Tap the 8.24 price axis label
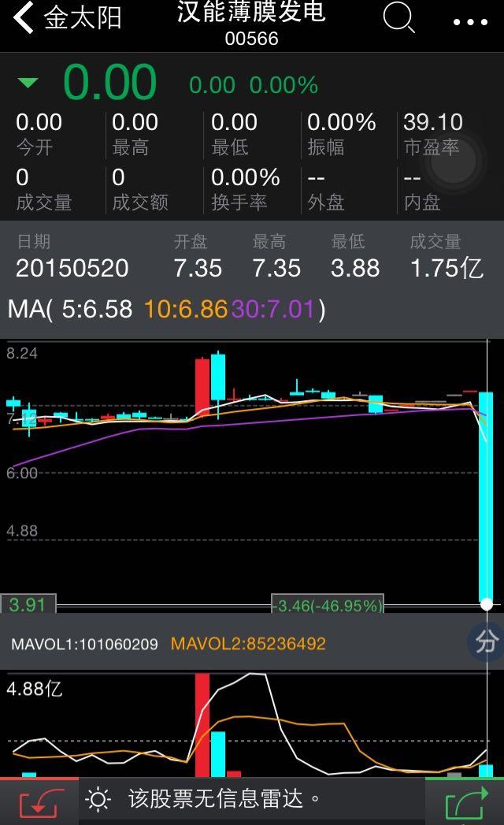Viewport: 504px width, 825px height. tap(22, 353)
